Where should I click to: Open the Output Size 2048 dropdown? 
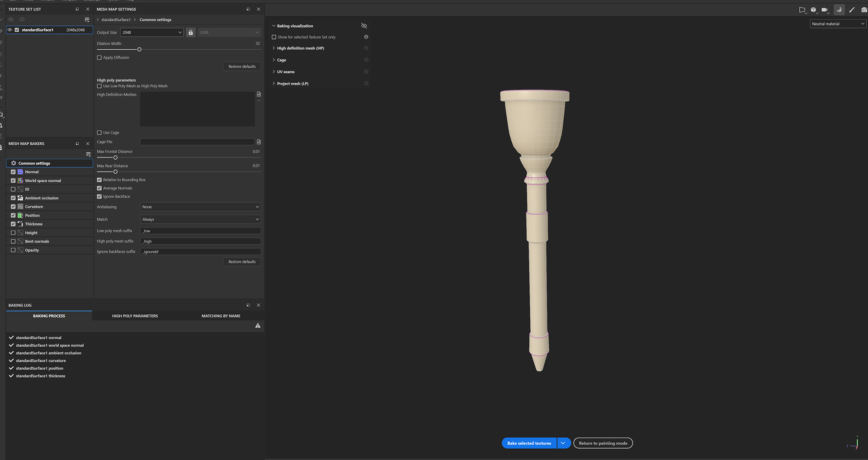tap(152, 33)
